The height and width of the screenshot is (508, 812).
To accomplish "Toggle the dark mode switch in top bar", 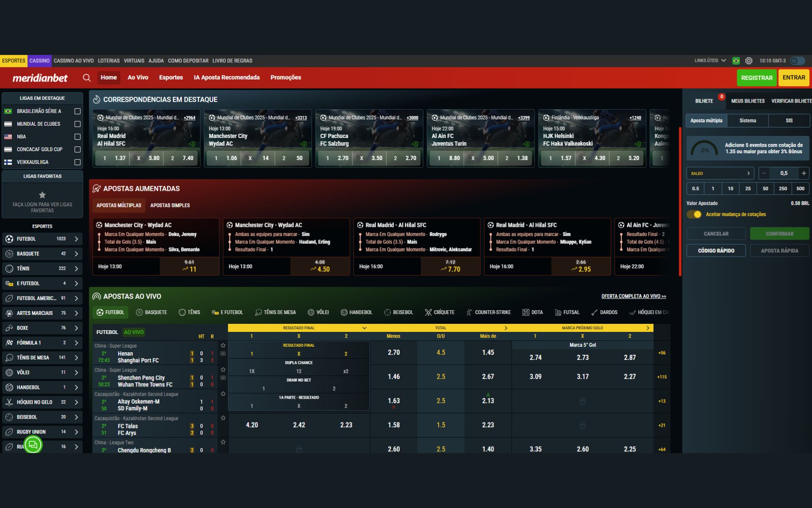I will [x=797, y=61].
